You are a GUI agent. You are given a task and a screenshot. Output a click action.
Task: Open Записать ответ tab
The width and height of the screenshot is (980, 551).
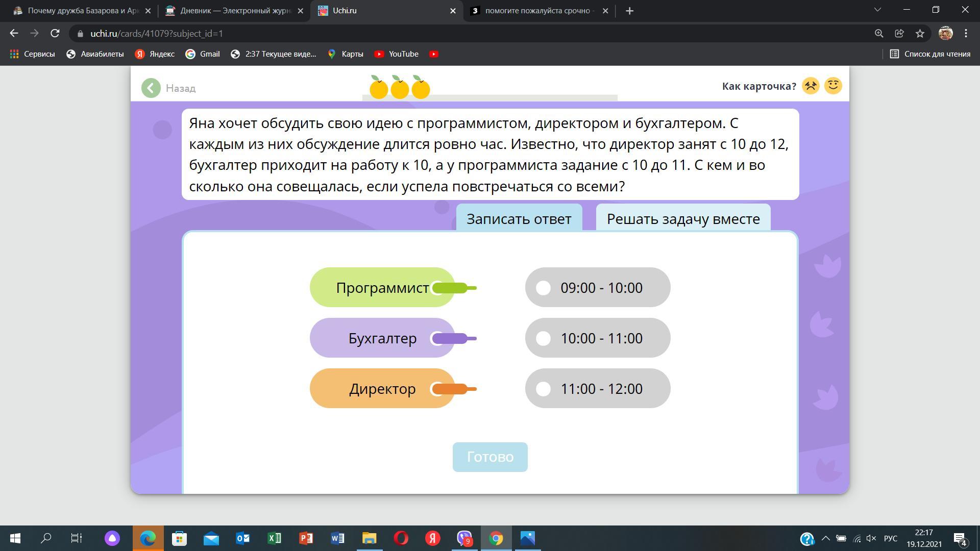coord(519,219)
